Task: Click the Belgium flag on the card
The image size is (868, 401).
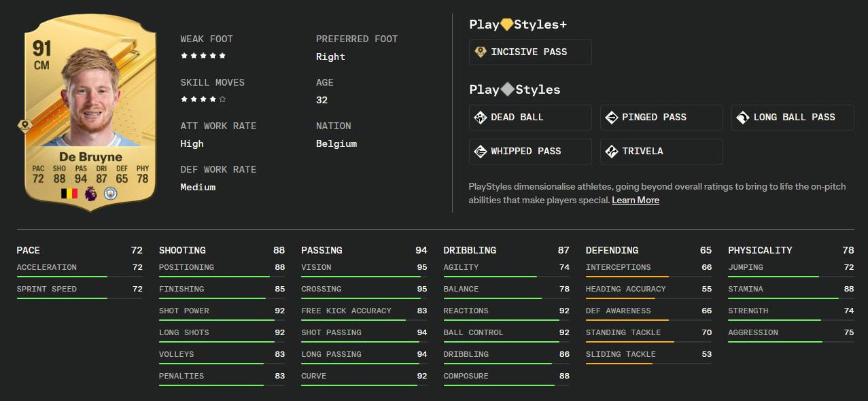Action: 68,194
